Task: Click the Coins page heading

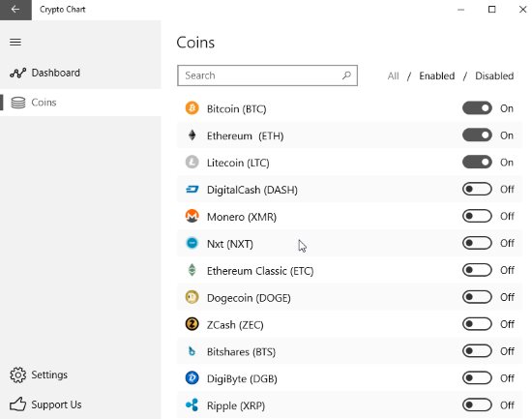Action: click(x=195, y=43)
